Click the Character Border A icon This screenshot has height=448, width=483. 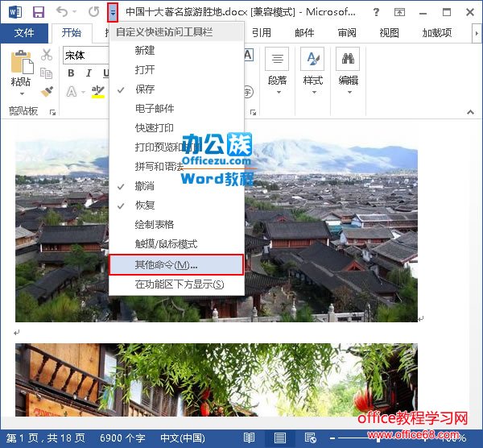[x=249, y=55]
